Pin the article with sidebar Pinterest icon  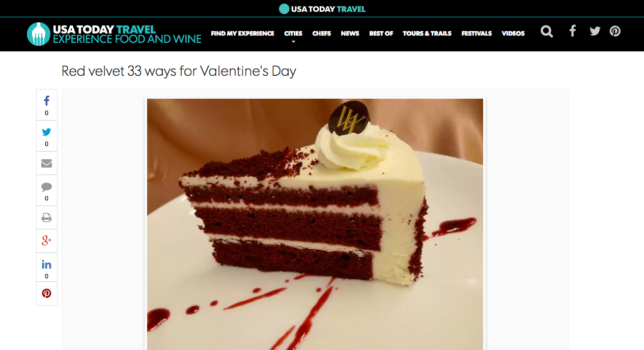point(47,294)
